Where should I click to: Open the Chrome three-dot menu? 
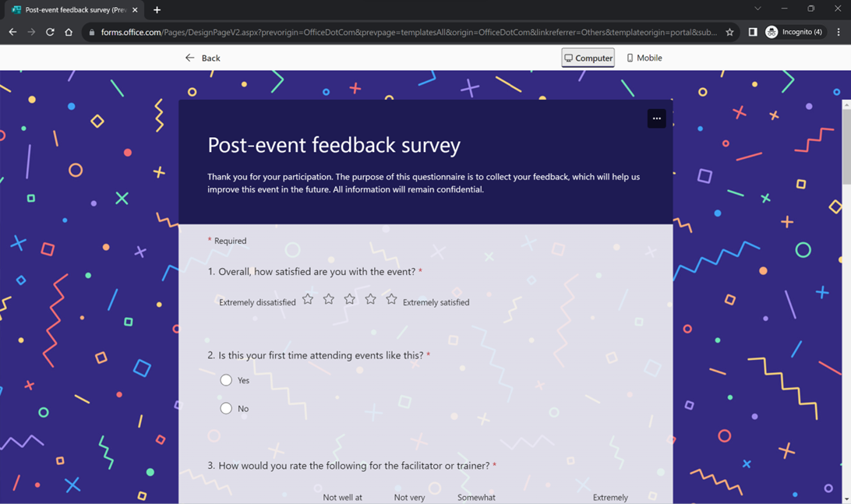click(x=839, y=32)
